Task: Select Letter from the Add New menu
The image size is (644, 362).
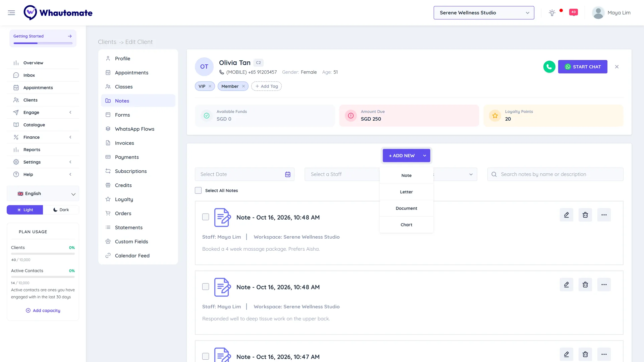Action: coord(406,192)
